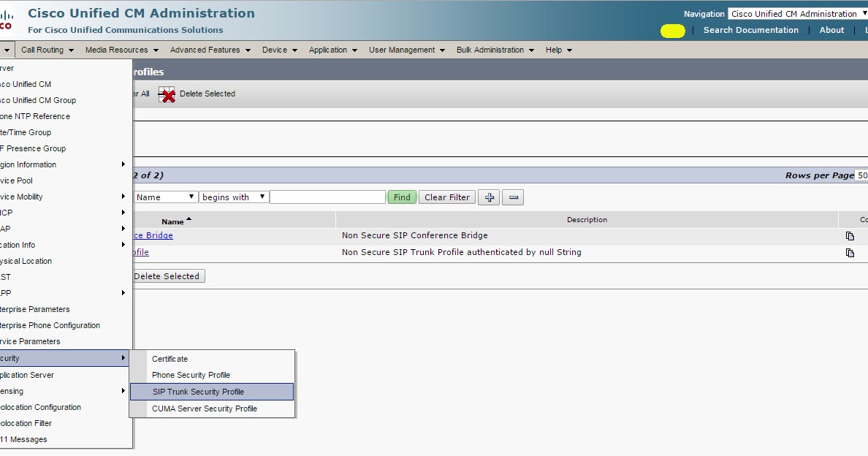The height and width of the screenshot is (456, 868).
Task: Expand Location Info submenu
Action: point(64,245)
